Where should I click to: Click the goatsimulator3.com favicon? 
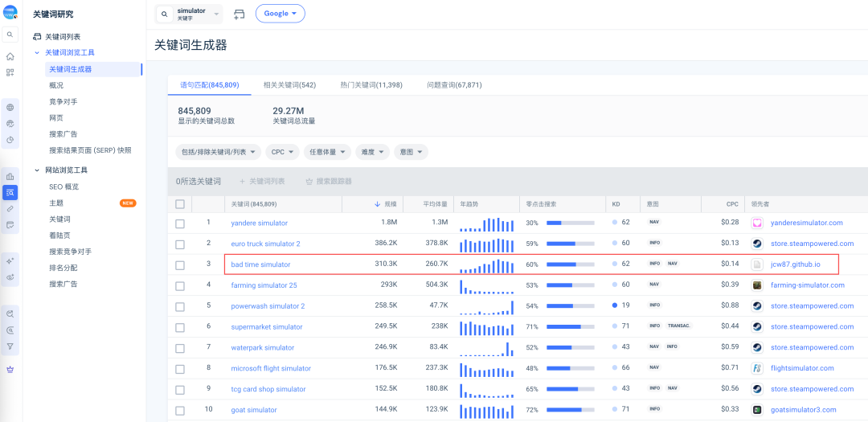(x=757, y=410)
